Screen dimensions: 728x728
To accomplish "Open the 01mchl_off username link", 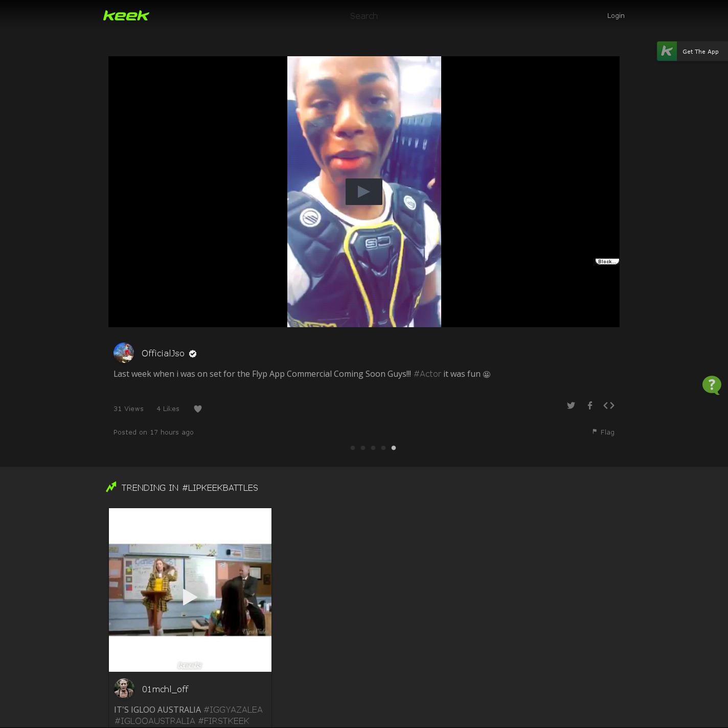I will [165, 689].
